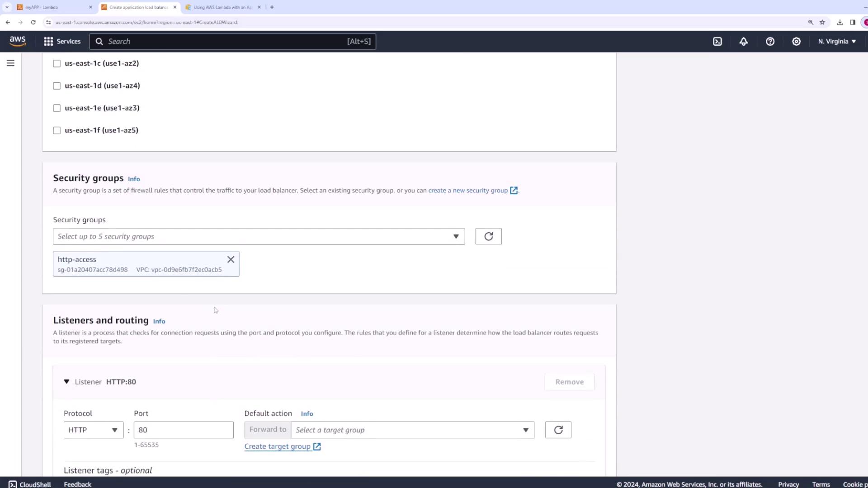The width and height of the screenshot is (868, 488).
Task: Open the notifications bell icon
Action: click(x=744, y=42)
